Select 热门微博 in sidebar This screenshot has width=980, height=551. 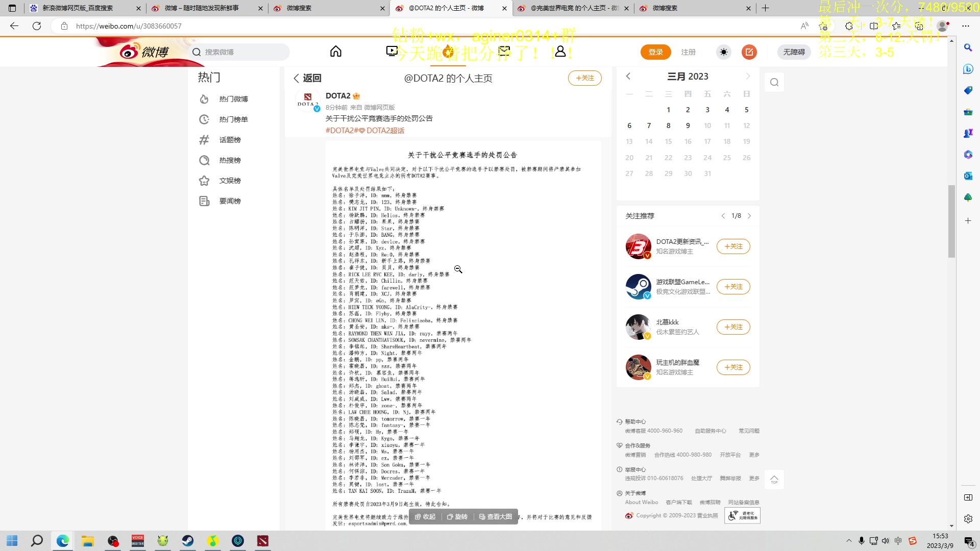(233, 99)
